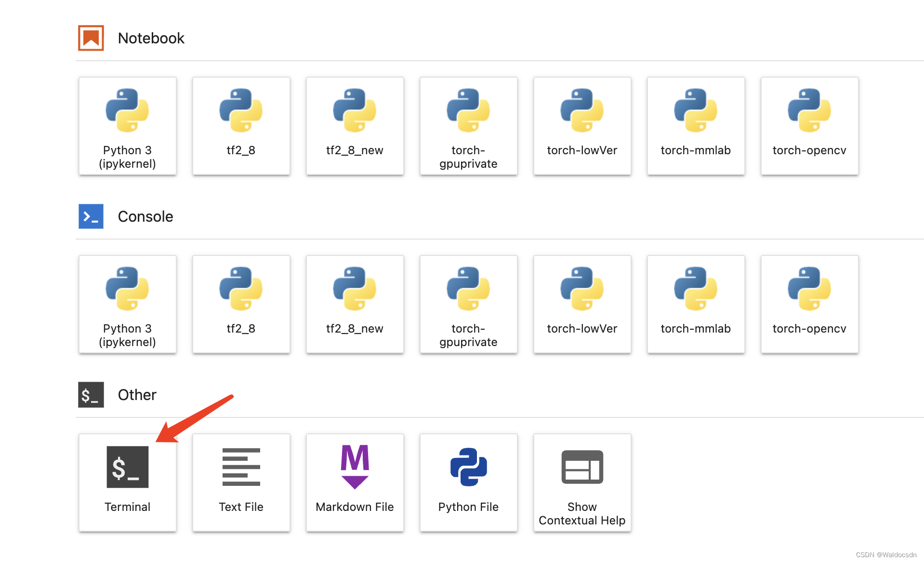This screenshot has height=562, width=924.
Task: Create a new Text File
Action: [241, 482]
